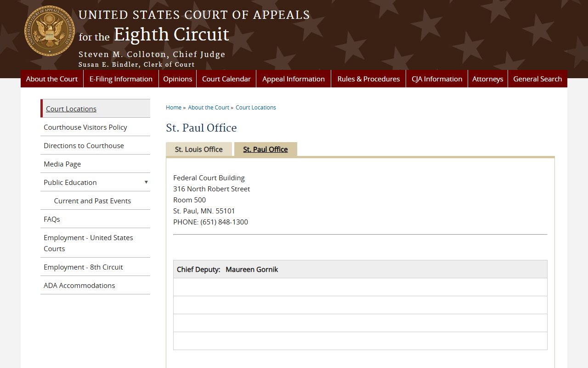Click the Court Locations breadcrumb

(x=256, y=107)
